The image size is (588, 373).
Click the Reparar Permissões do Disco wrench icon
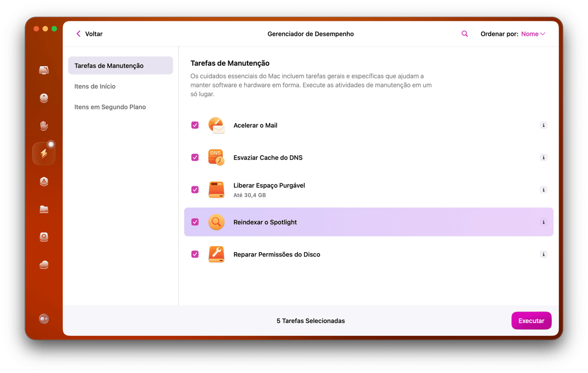216,254
